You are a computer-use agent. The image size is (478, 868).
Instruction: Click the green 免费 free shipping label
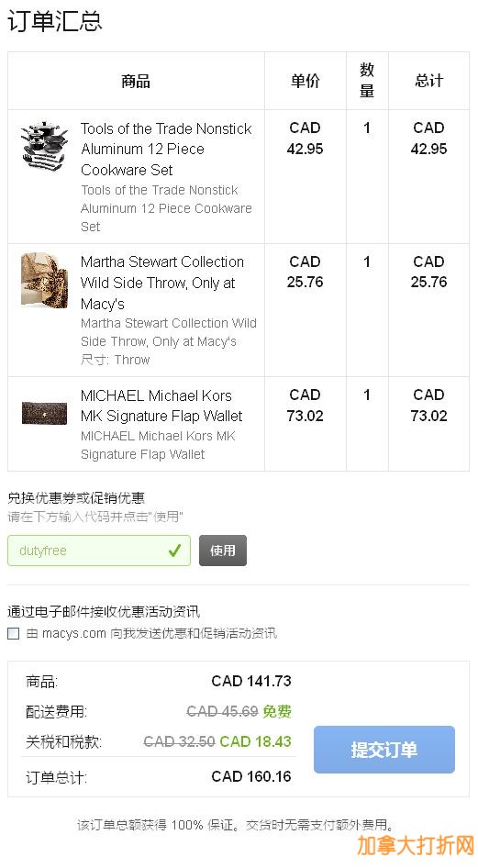277,711
